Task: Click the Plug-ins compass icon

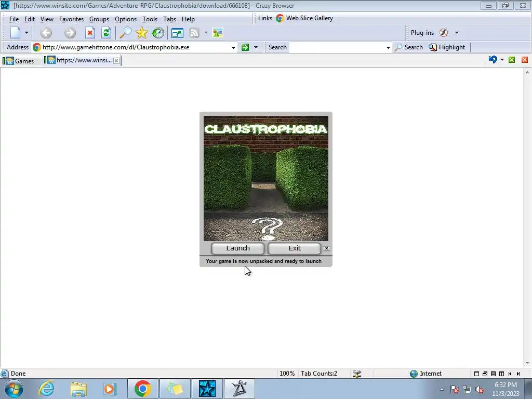Action: pos(444,33)
